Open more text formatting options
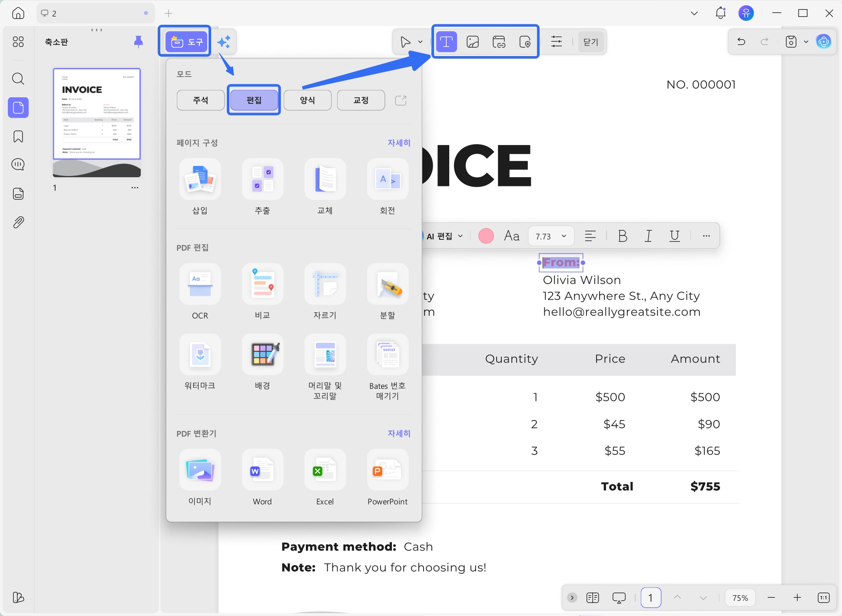Image resolution: width=842 pixels, height=616 pixels. 706,236
